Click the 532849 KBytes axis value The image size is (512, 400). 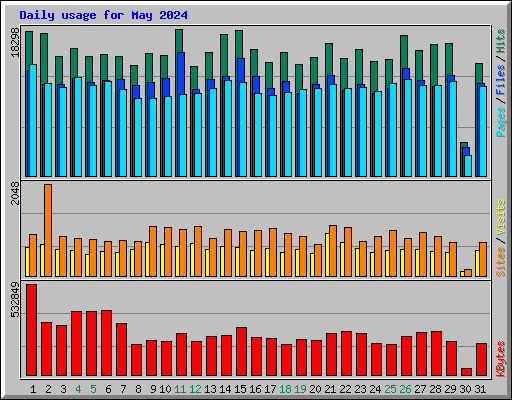point(15,300)
